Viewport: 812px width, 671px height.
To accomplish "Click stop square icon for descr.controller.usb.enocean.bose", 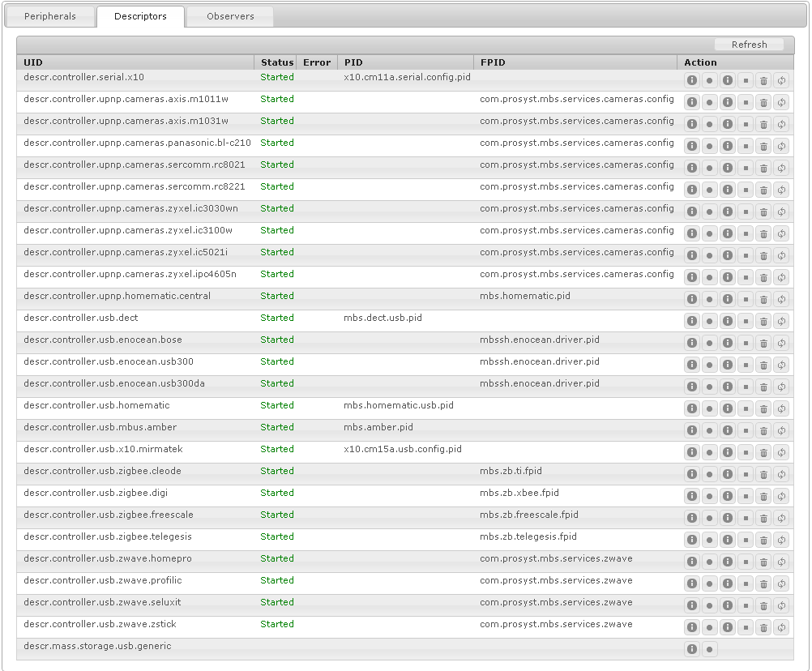I will click(x=746, y=343).
